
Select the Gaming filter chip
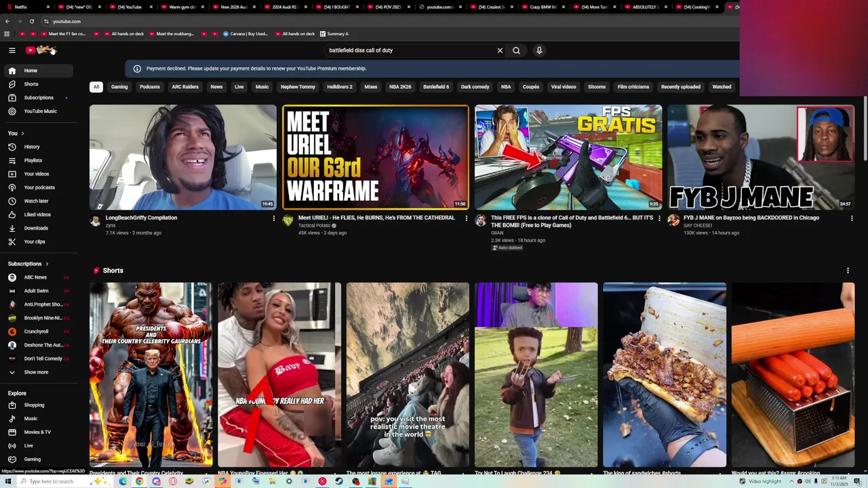tap(119, 87)
